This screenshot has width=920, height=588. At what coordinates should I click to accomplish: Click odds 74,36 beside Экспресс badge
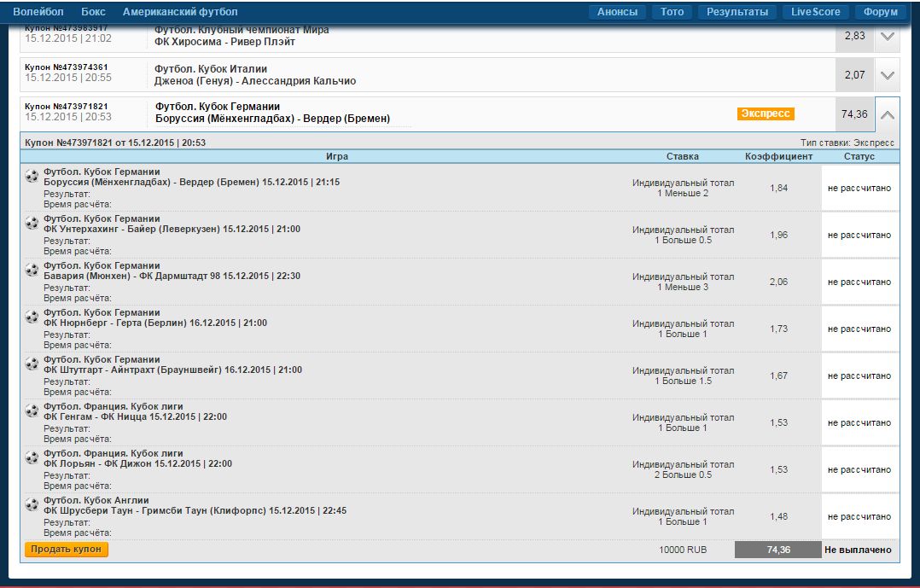854,114
